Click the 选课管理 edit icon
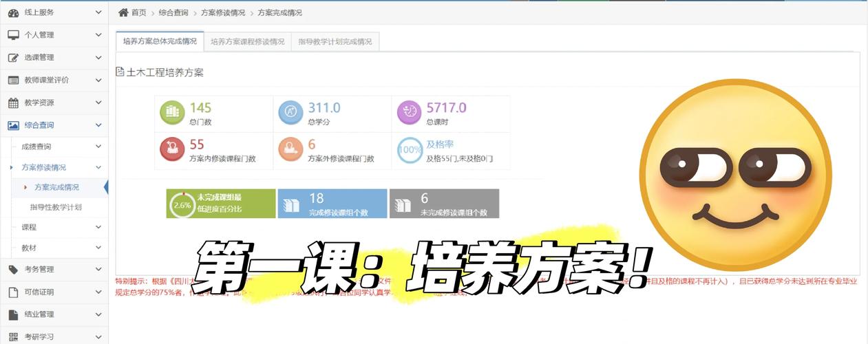Image resolution: width=868 pixels, height=344 pixels. tap(13, 58)
